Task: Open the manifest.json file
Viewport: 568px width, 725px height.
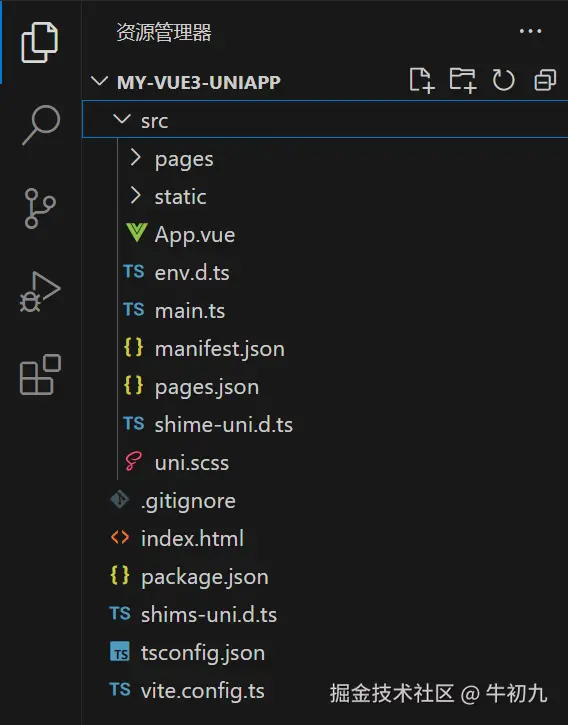Action: click(220, 349)
